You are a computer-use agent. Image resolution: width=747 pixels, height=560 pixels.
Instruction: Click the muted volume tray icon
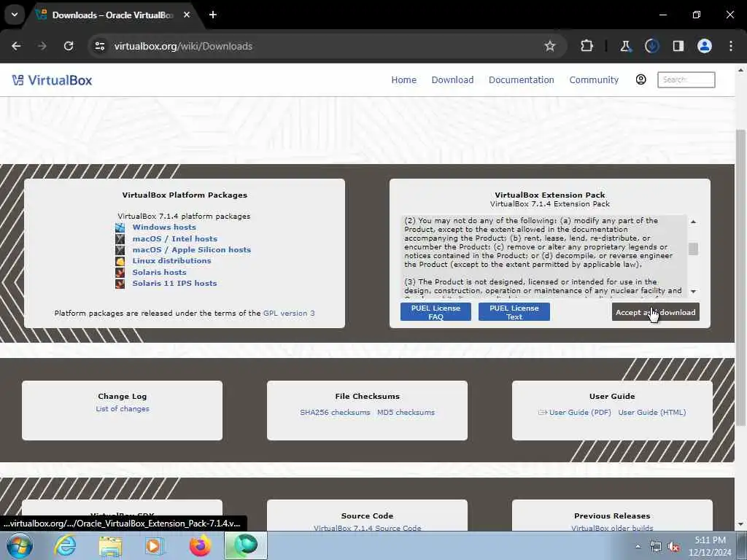(x=673, y=547)
